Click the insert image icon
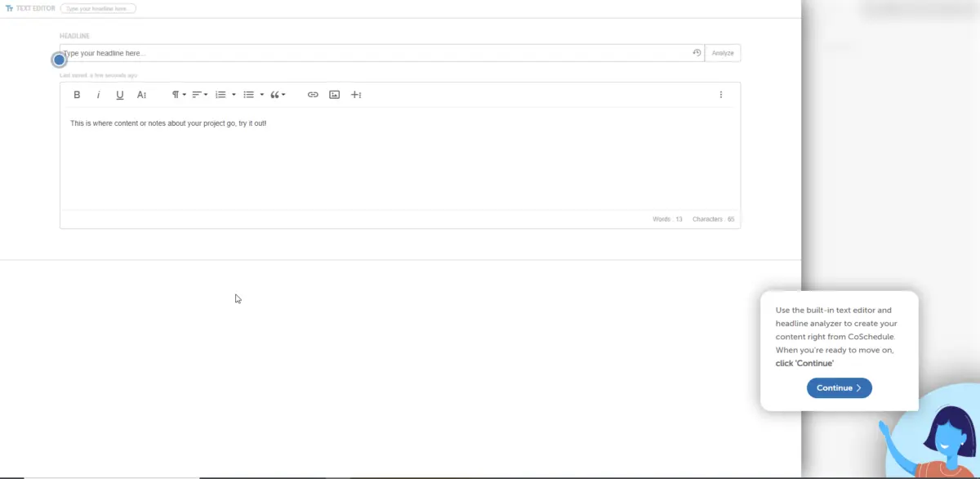Viewport: 980px width, 479px height. coord(334,95)
